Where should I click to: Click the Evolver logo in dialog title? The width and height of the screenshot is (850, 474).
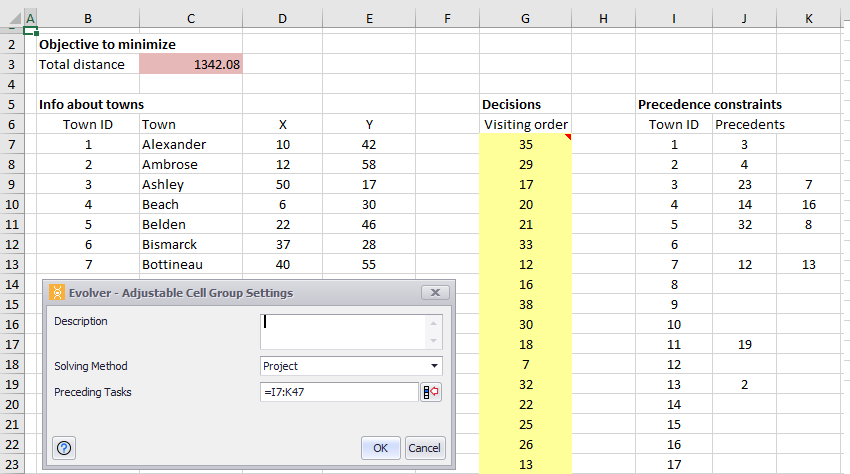(57, 293)
